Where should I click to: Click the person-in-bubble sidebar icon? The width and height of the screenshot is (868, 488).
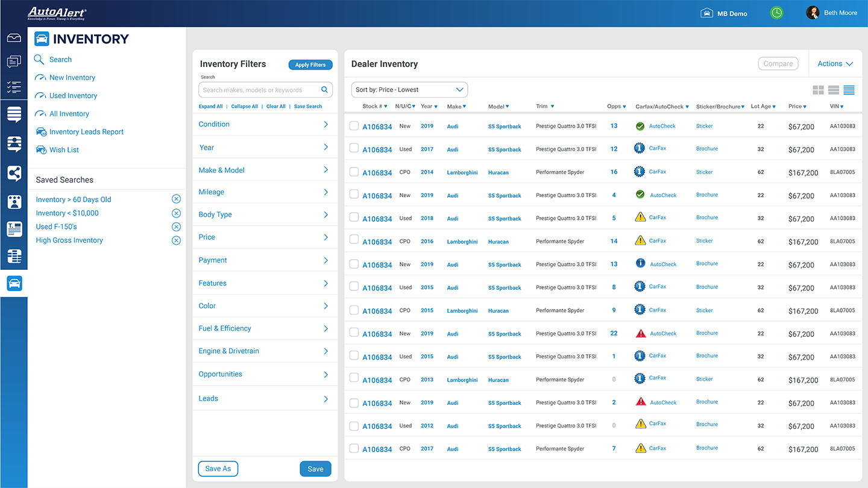[14, 144]
